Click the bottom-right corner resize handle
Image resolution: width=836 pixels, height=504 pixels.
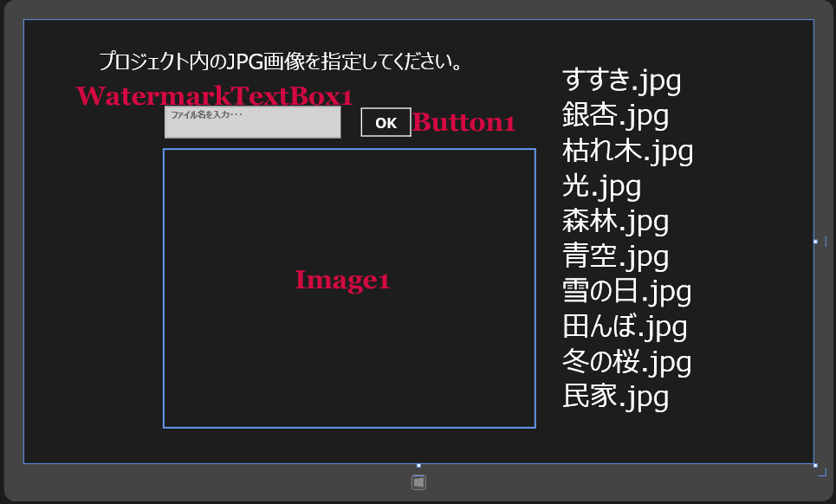pos(815,465)
